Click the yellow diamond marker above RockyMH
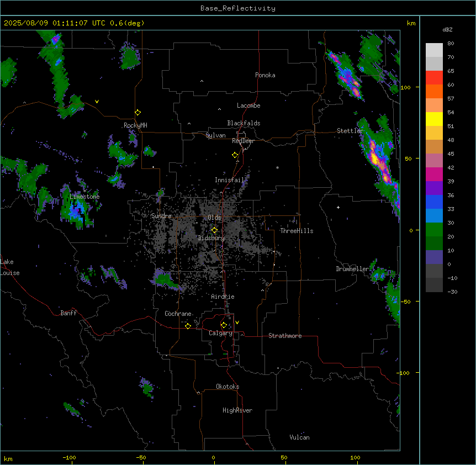Image resolution: width=476 pixels, height=465 pixels. [137, 113]
